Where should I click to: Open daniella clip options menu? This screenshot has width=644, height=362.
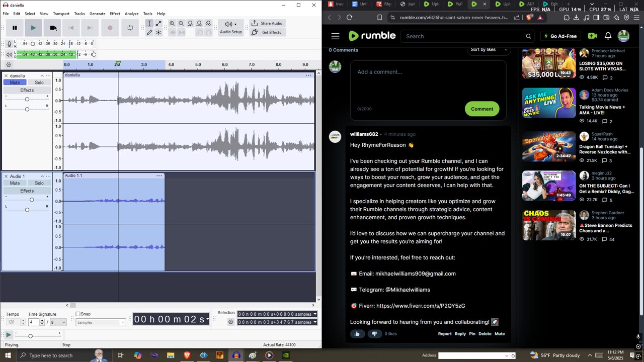[308, 75]
